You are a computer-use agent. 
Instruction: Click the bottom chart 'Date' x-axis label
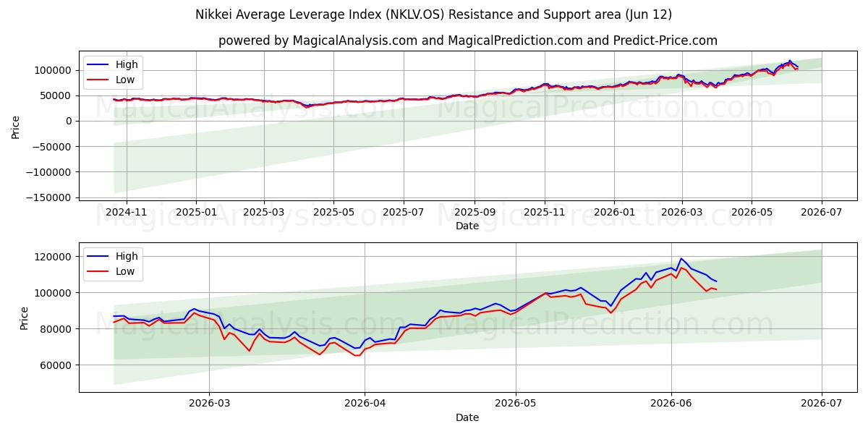point(467,417)
